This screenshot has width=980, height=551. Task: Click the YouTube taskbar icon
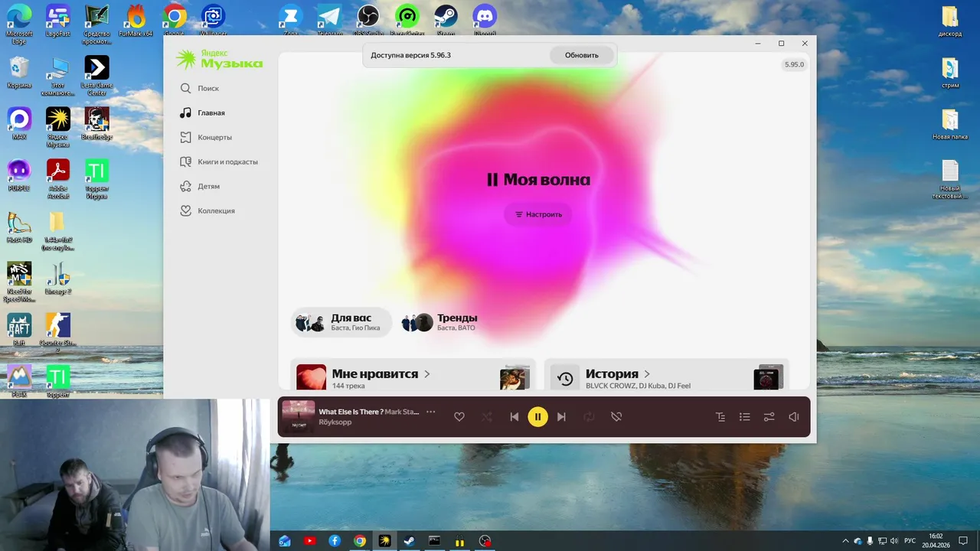(x=309, y=541)
